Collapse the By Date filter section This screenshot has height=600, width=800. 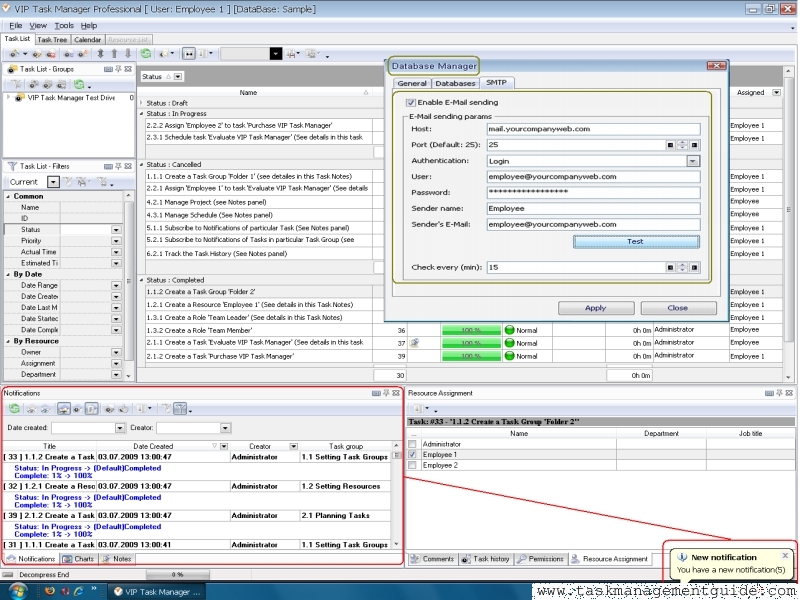point(8,274)
